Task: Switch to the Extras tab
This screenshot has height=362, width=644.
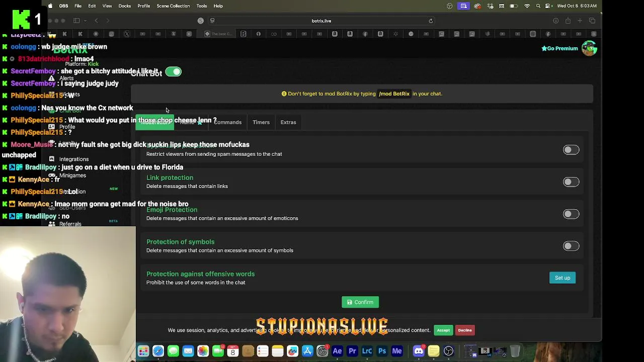Action: pyautogui.click(x=288, y=122)
